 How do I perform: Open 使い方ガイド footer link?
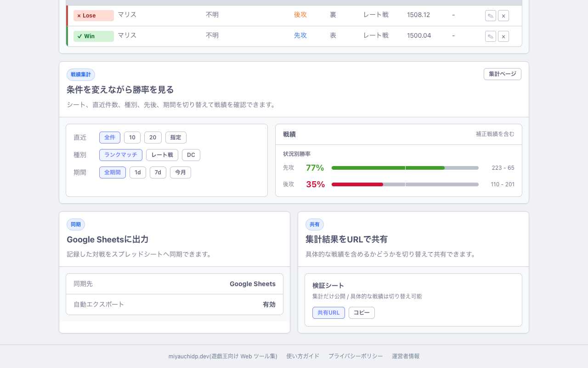pyautogui.click(x=303, y=356)
